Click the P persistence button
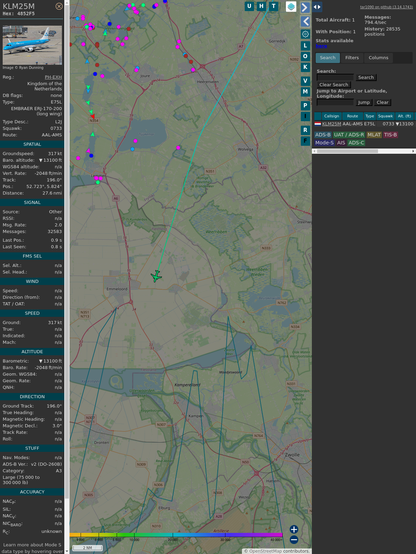The width and height of the screenshot is (416, 554). pyautogui.click(x=305, y=105)
